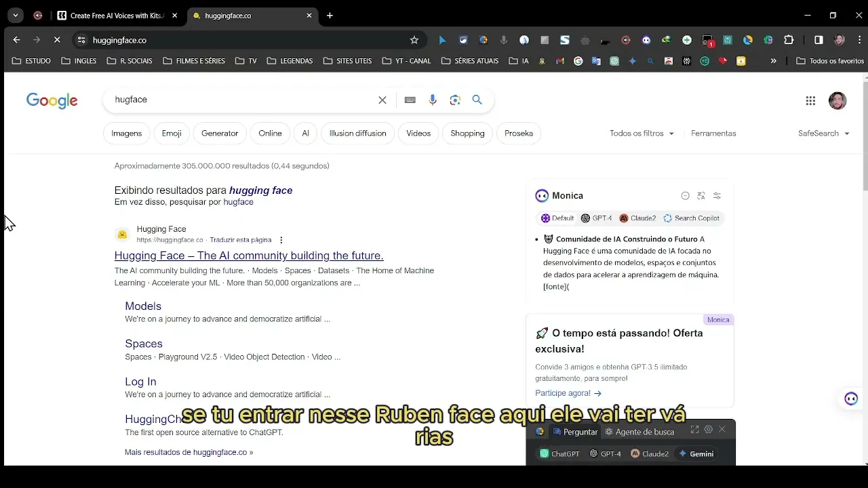Bookmark this page with the star icon
The image size is (868, 488).
coord(414,40)
